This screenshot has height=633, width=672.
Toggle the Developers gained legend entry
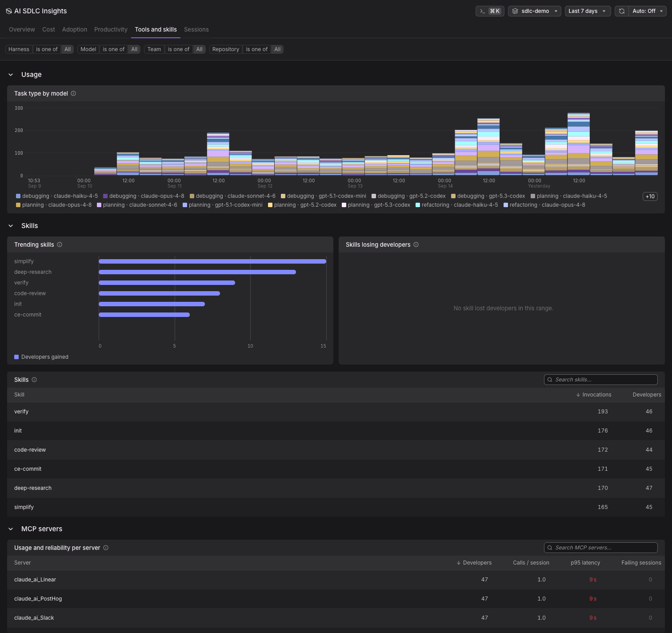[x=41, y=357]
